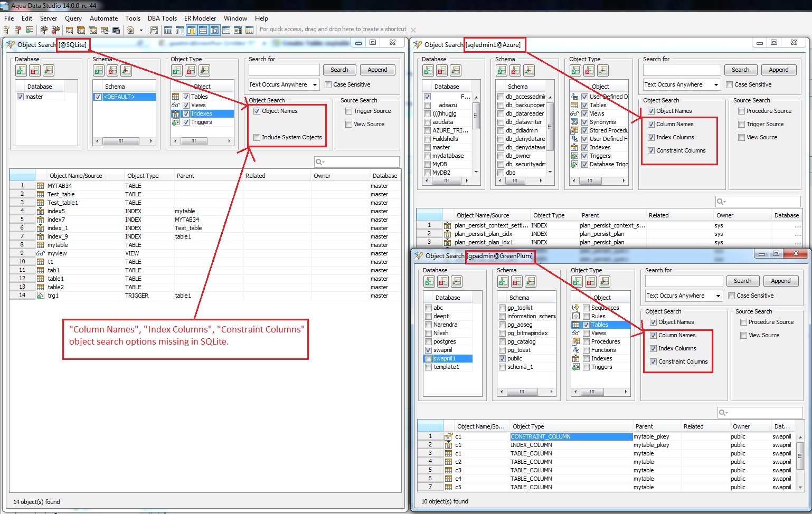Image resolution: width=812 pixels, height=514 pixels.
Task: Open the Server menu
Action: [49, 18]
